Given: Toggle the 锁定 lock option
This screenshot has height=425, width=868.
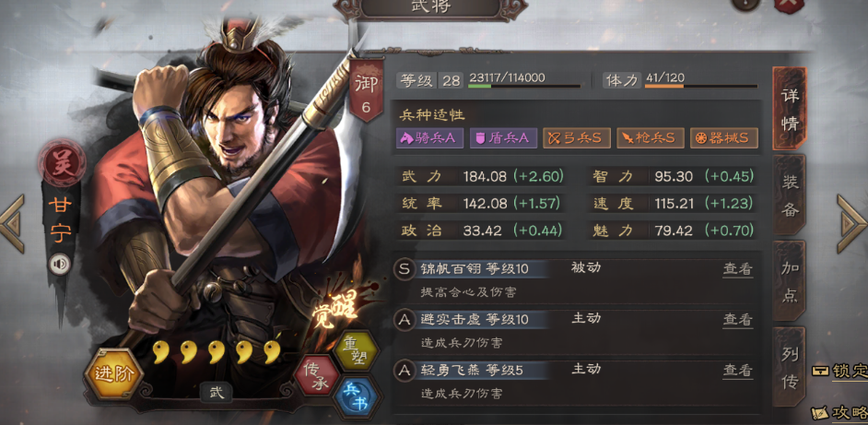Looking at the screenshot, I should point(839,372).
